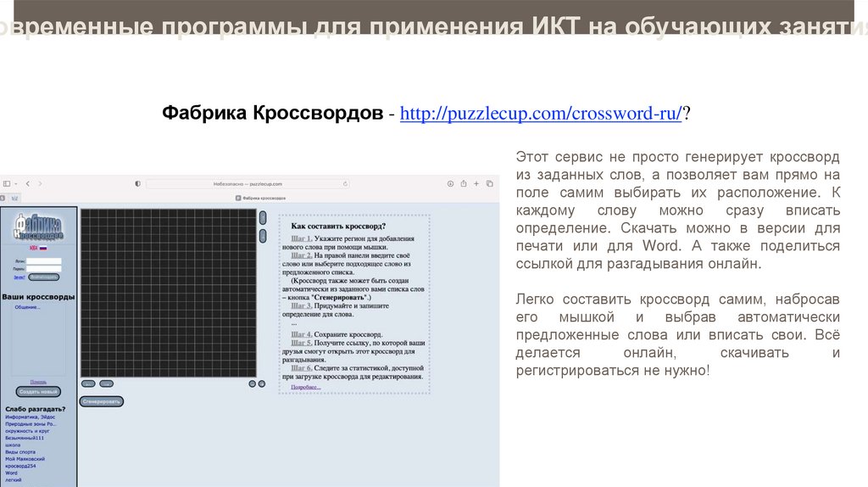
Task: Focus the Safari address bar showing puzzlecup.com
Action: tap(248, 183)
